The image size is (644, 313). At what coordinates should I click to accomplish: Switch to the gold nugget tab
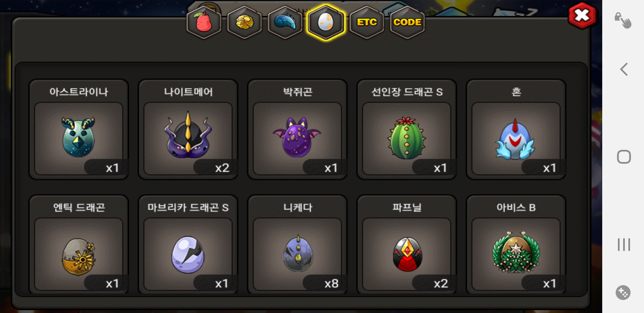(245, 22)
